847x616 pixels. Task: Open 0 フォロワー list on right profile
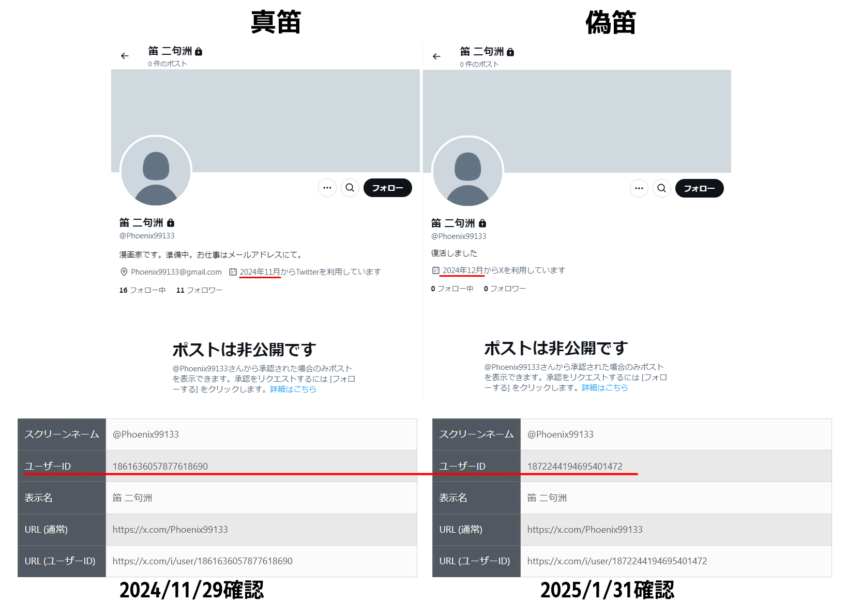tap(505, 289)
